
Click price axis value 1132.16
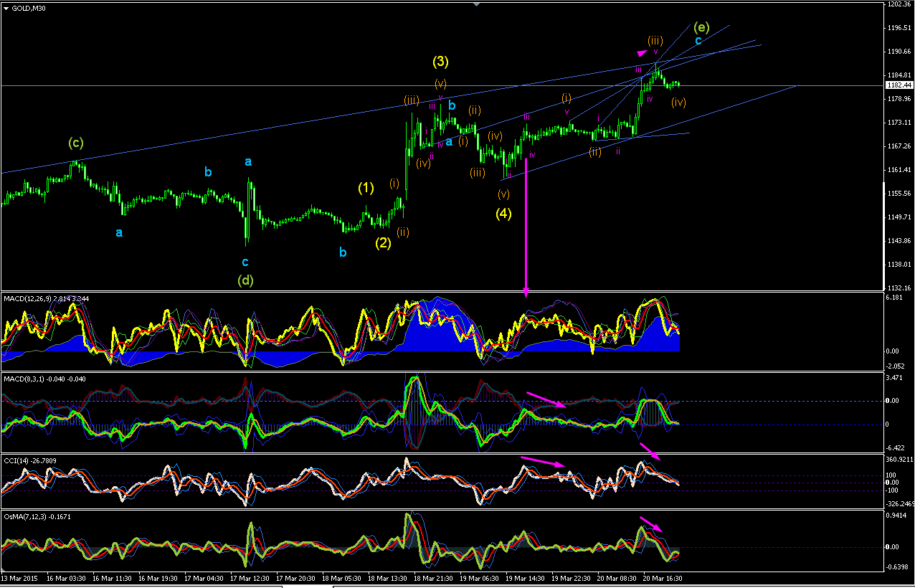click(x=898, y=288)
